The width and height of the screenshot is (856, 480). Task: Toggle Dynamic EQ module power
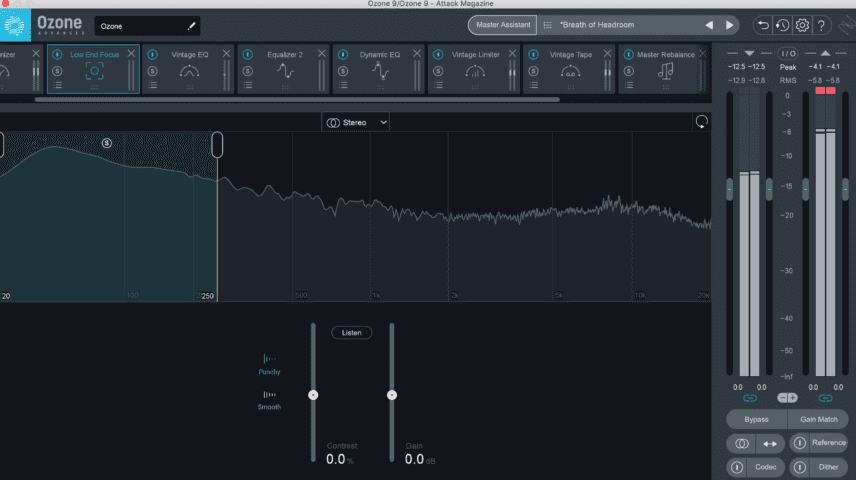pyautogui.click(x=343, y=55)
